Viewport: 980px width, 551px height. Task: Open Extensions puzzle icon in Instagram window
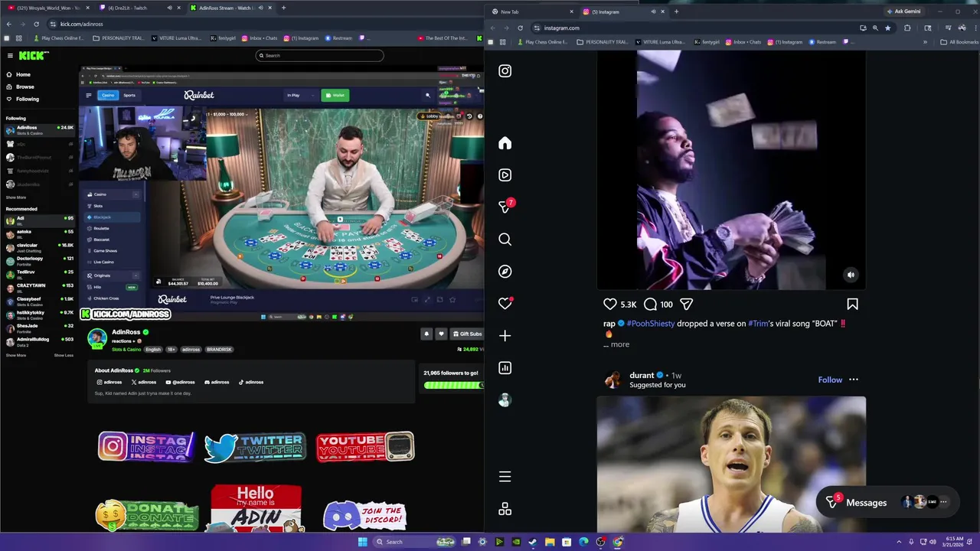pyautogui.click(x=907, y=28)
